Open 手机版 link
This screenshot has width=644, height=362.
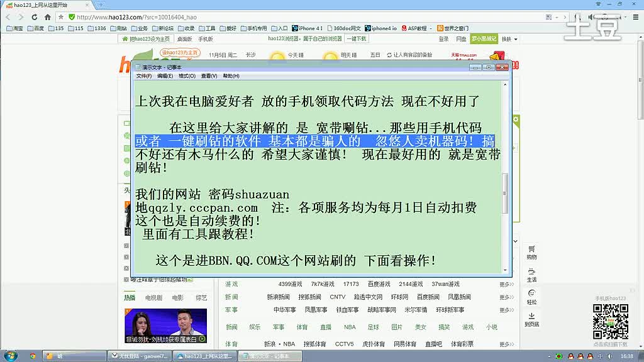206,39
